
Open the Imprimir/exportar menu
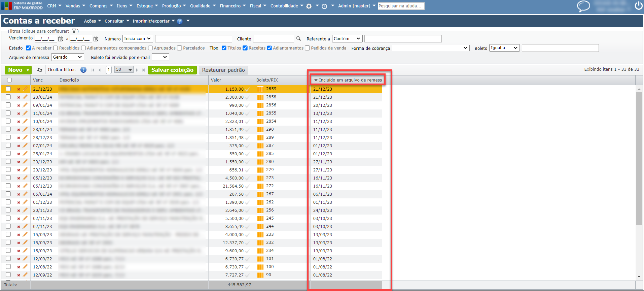click(x=153, y=21)
